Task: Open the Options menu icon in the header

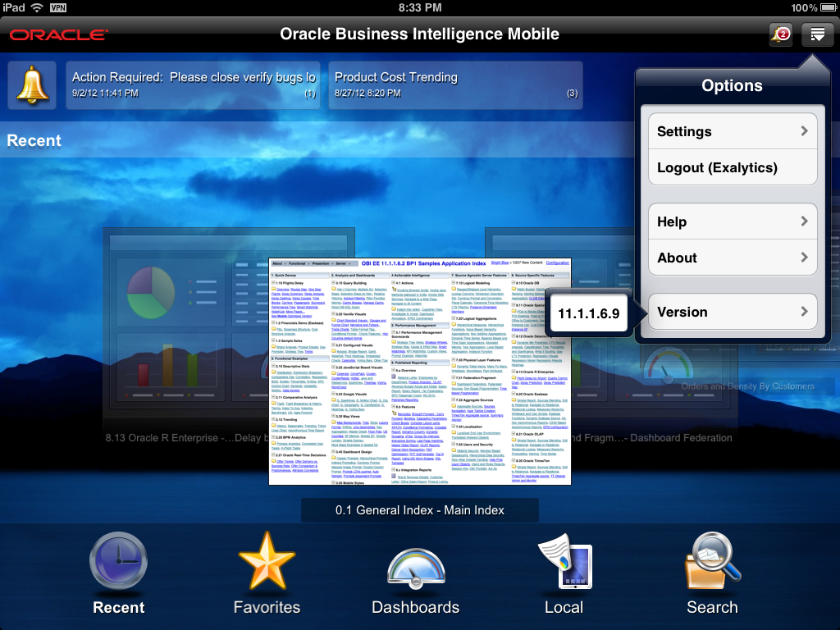Action: [817, 34]
